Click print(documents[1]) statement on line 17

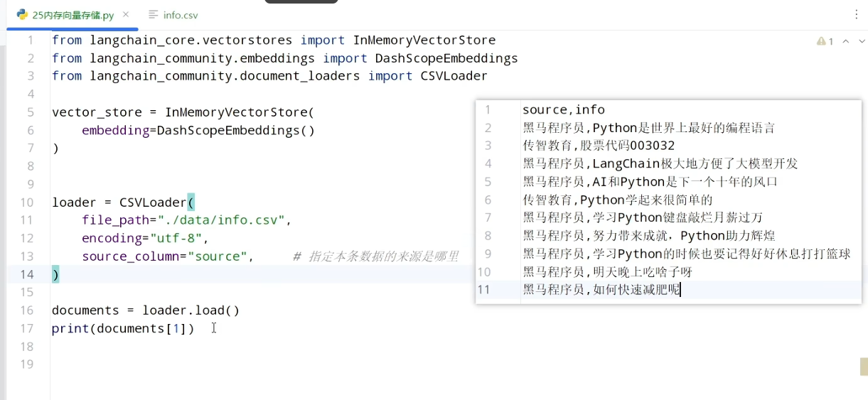point(123,328)
